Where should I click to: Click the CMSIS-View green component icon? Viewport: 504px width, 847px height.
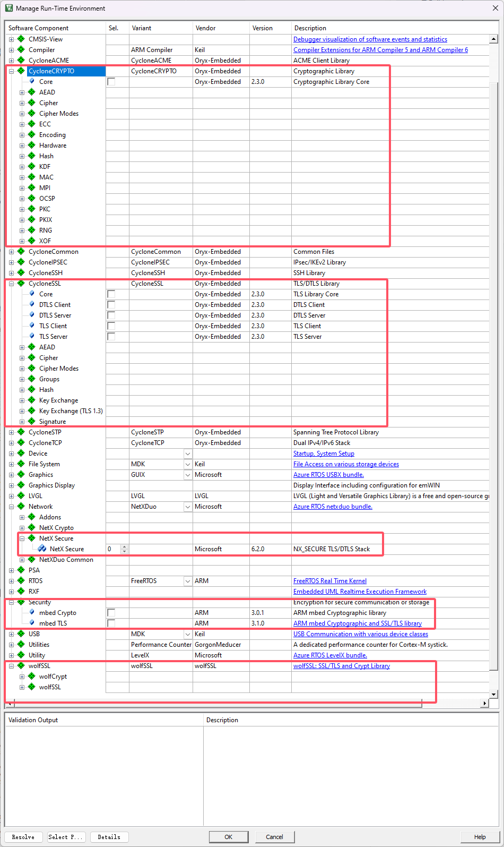[21, 39]
